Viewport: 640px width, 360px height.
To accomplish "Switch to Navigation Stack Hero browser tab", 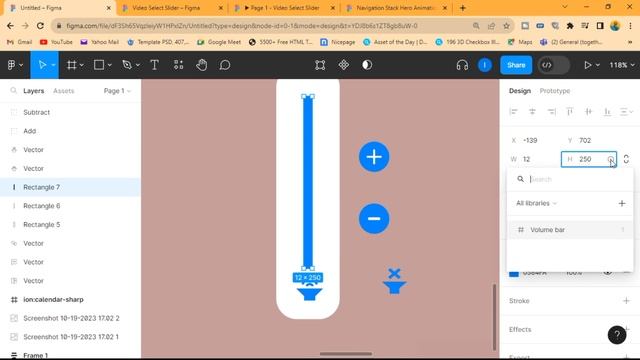I will click(396, 8).
